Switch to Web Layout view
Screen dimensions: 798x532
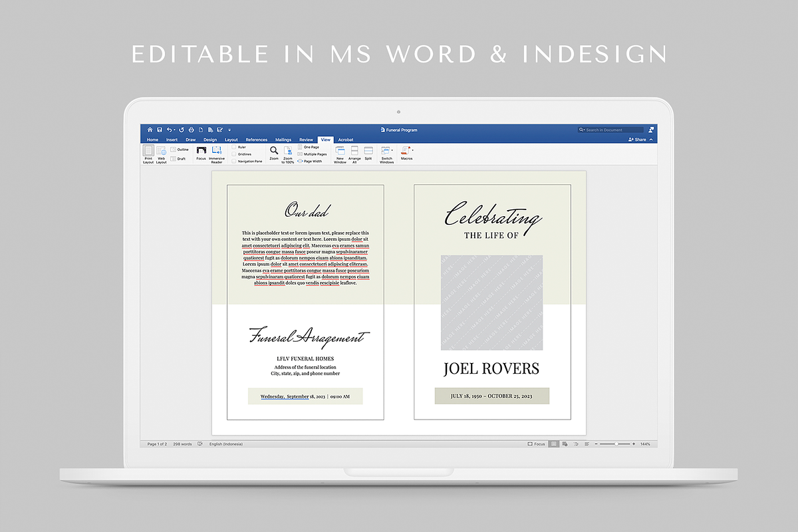pos(162,155)
